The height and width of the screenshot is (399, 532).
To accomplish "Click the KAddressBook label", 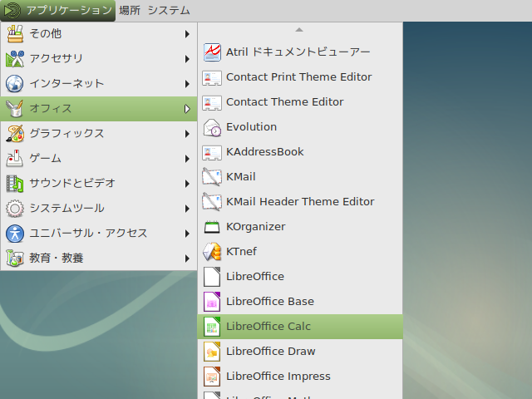I will (265, 151).
